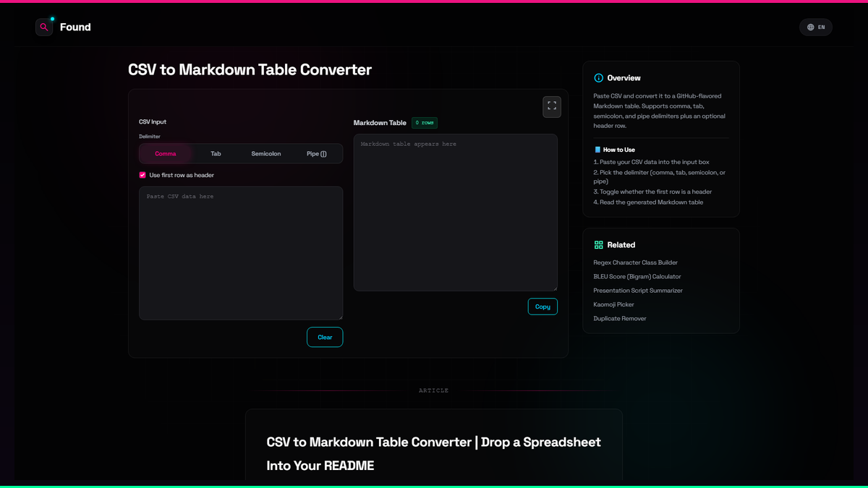Select the Tab delimiter
Screen dimensions: 868x488
coord(216,154)
